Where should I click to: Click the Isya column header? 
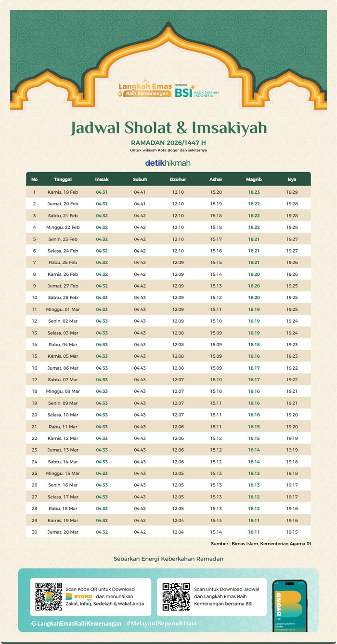(x=292, y=179)
